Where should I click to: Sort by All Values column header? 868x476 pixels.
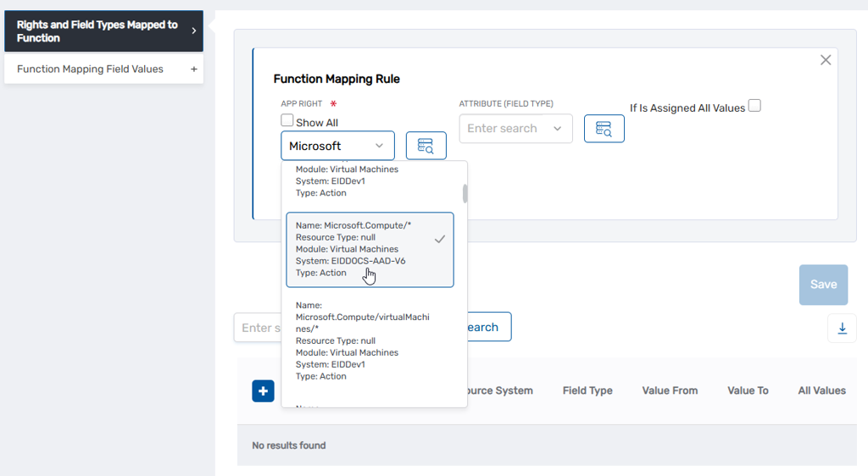(x=822, y=390)
